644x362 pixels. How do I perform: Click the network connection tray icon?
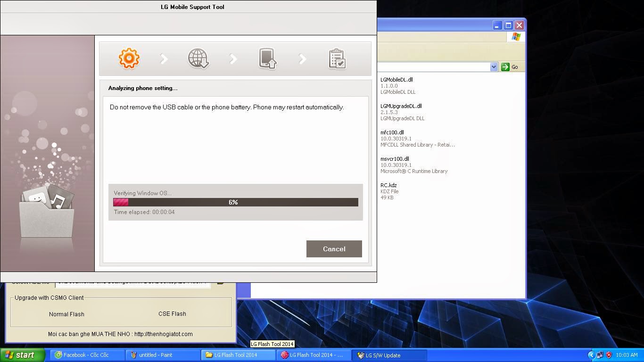[x=600, y=355]
